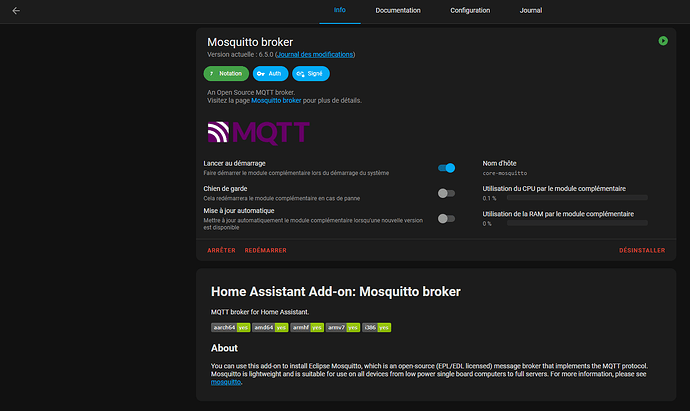
Task: Open the Journal des modifications link
Action: pyautogui.click(x=315, y=55)
